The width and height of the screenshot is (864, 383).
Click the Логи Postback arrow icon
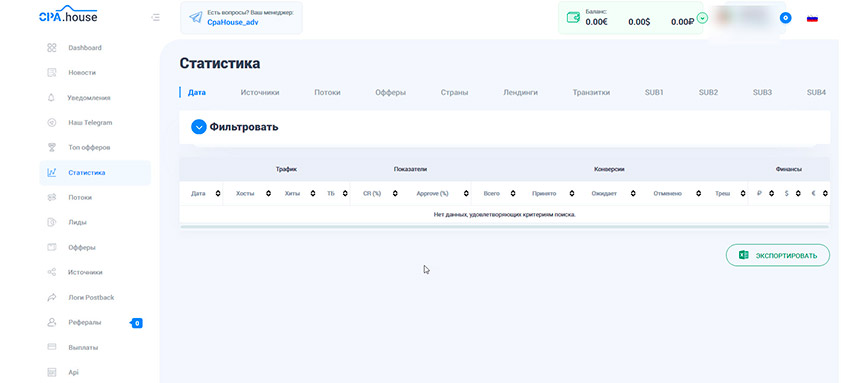(52, 298)
